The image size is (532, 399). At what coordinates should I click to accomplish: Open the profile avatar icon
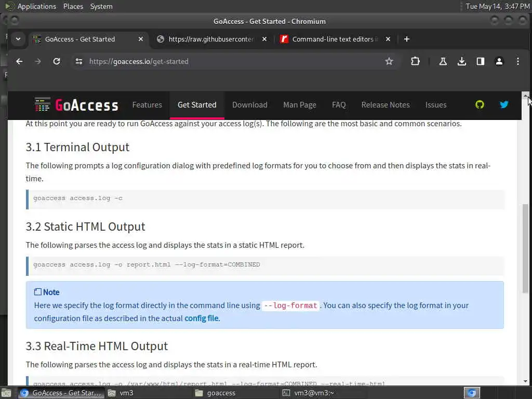[499, 61]
